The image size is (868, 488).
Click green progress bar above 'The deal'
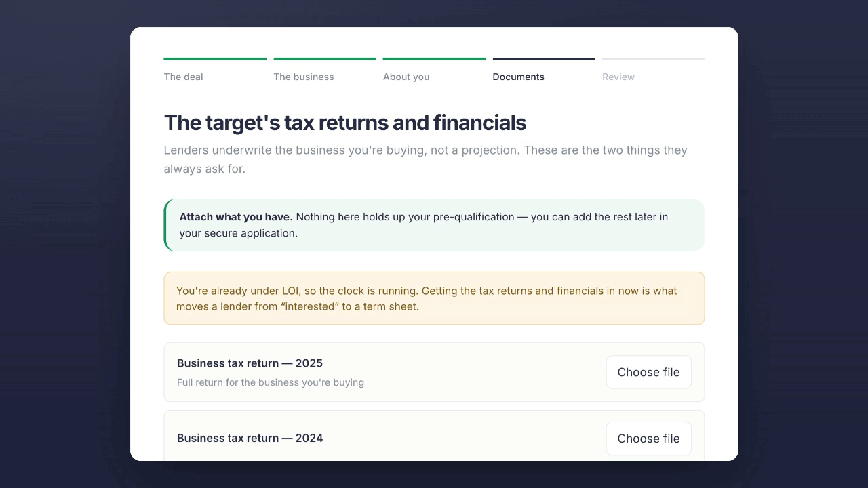pos(215,58)
